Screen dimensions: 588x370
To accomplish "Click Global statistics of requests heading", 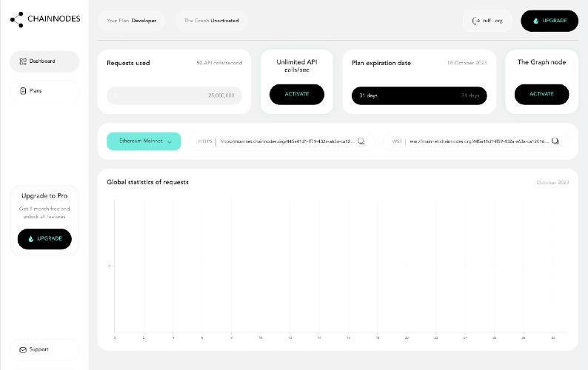I will 148,182.
